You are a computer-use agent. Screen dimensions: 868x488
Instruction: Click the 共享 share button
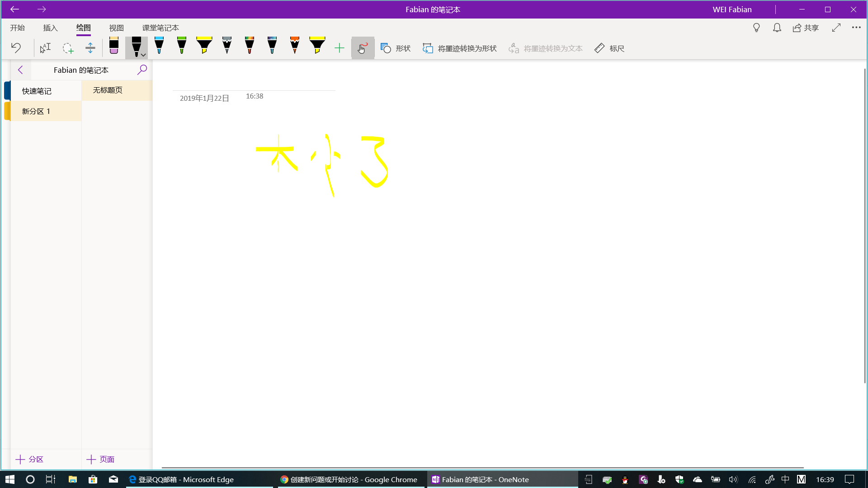pyautogui.click(x=806, y=28)
